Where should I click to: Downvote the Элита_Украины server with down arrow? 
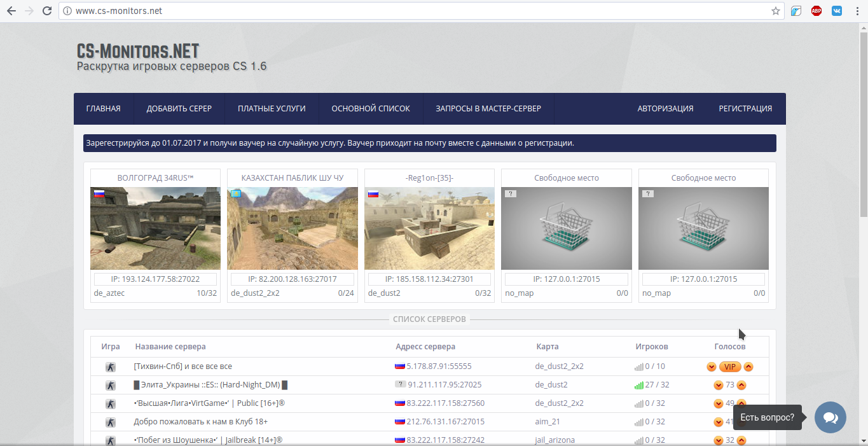coord(719,385)
